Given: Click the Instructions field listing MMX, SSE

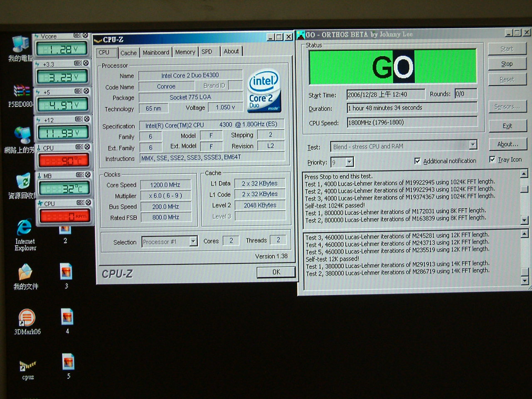Looking at the screenshot, I should coord(212,158).
